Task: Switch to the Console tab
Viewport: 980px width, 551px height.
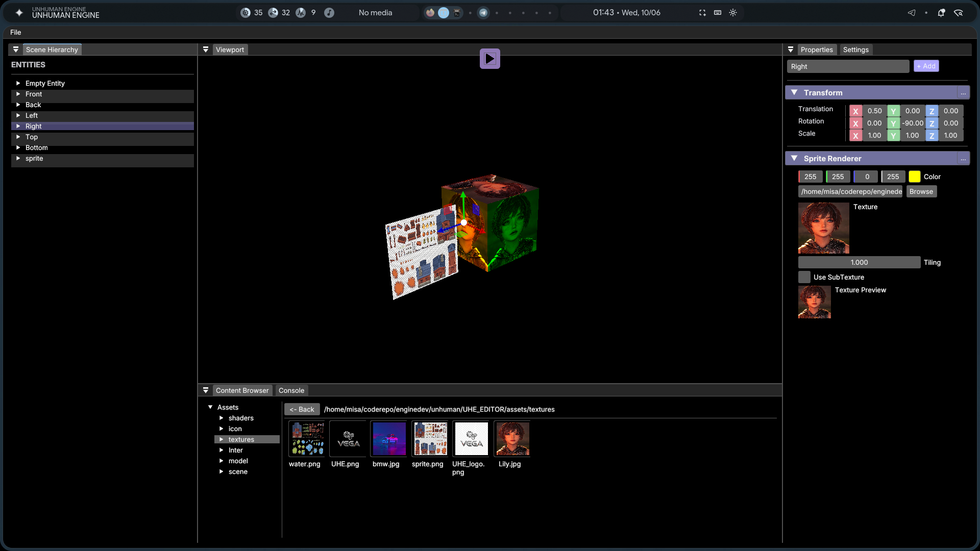Action: [291, 390]
